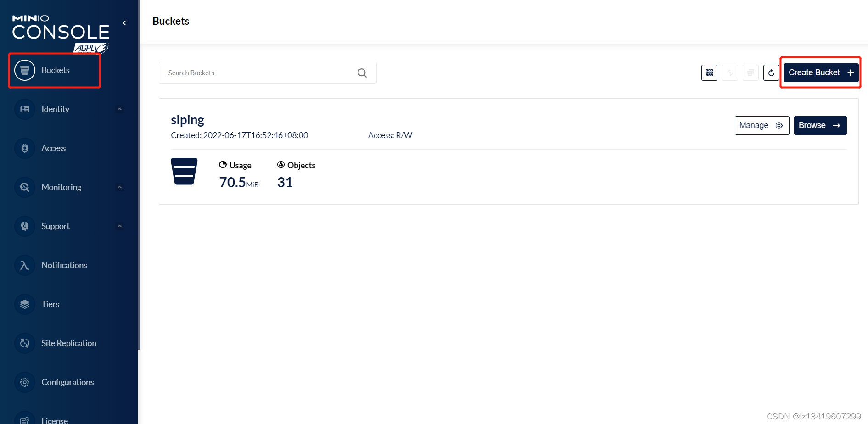868x424 pixels.
Task: Click Manage button for siping
Action: coord(762,125)
